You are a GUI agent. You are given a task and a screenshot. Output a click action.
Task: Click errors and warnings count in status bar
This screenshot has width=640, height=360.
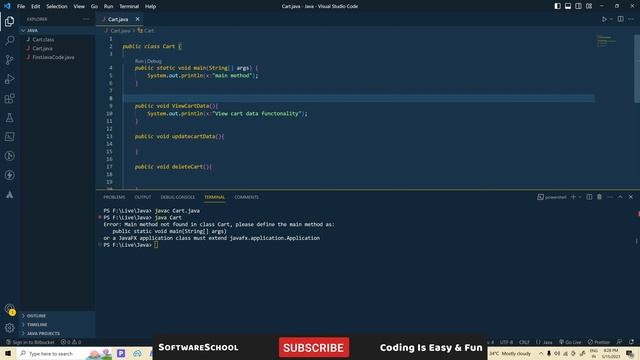click(x=71, y=342)
